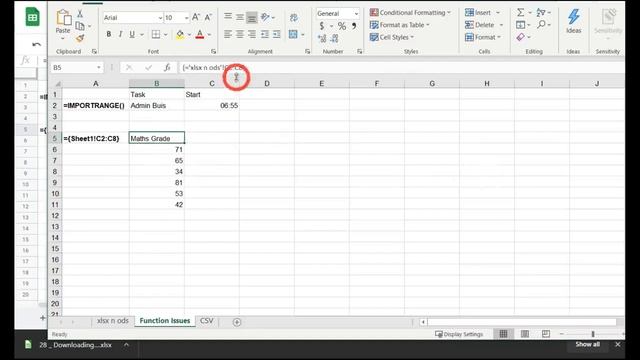Click the Increase Indent icon

point(277,34)
